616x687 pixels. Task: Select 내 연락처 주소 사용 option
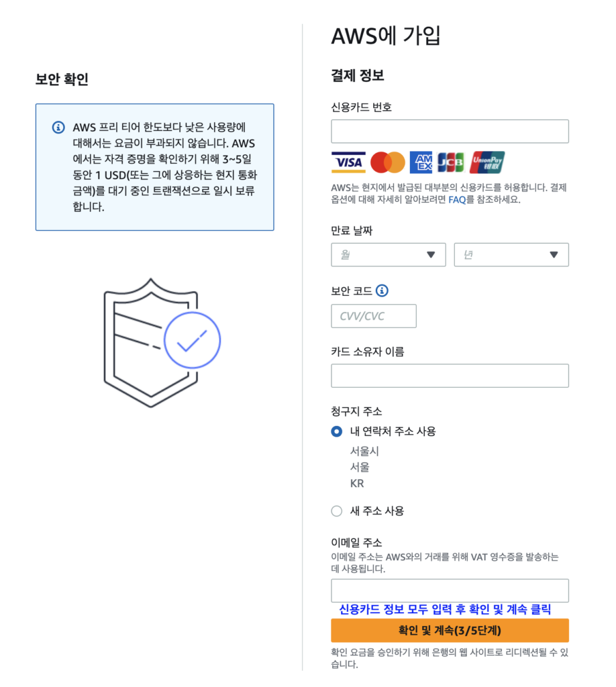(336, 431)
